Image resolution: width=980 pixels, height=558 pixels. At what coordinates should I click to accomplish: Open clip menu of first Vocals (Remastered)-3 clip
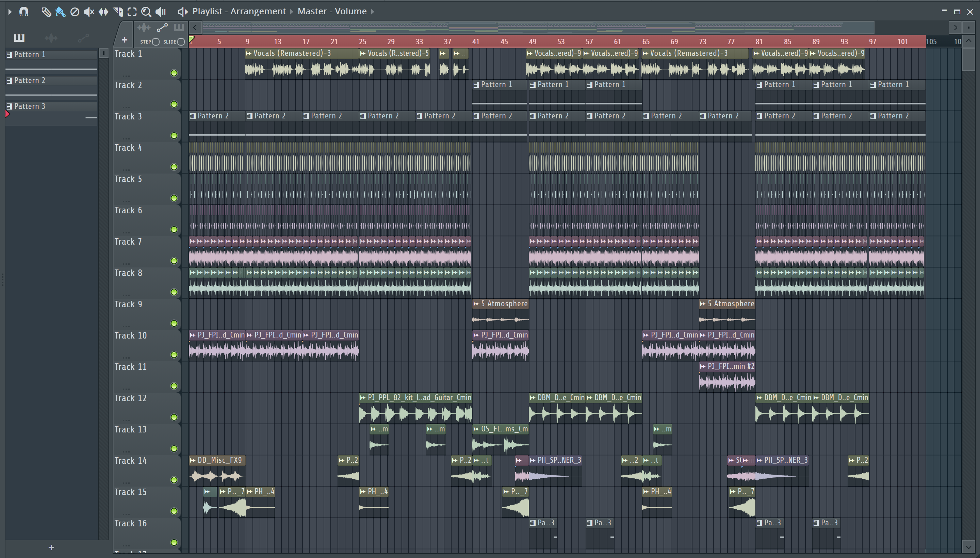(249, 53)
